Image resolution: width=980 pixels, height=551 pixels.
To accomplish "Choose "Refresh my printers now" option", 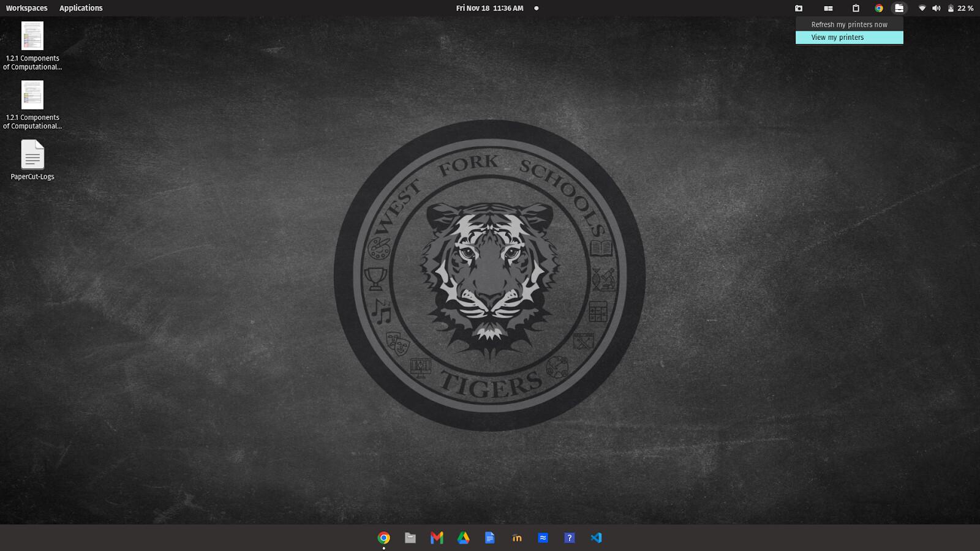I will [849, 24].
